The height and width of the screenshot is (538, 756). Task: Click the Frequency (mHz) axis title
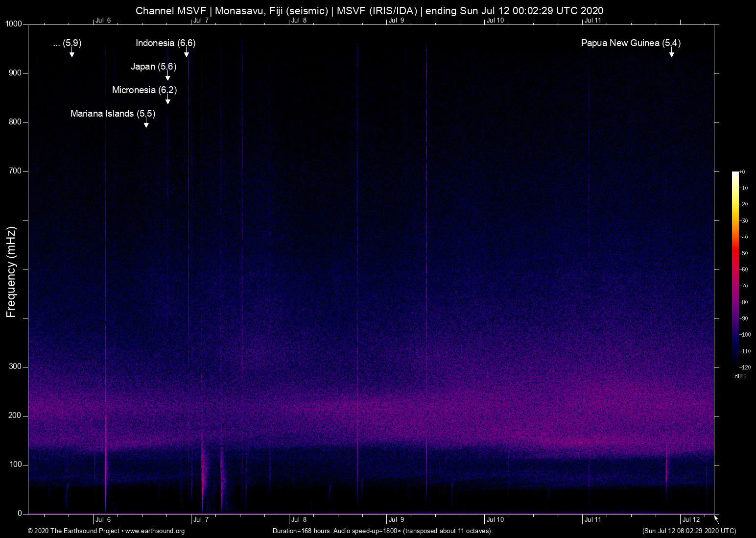point(11,272)
